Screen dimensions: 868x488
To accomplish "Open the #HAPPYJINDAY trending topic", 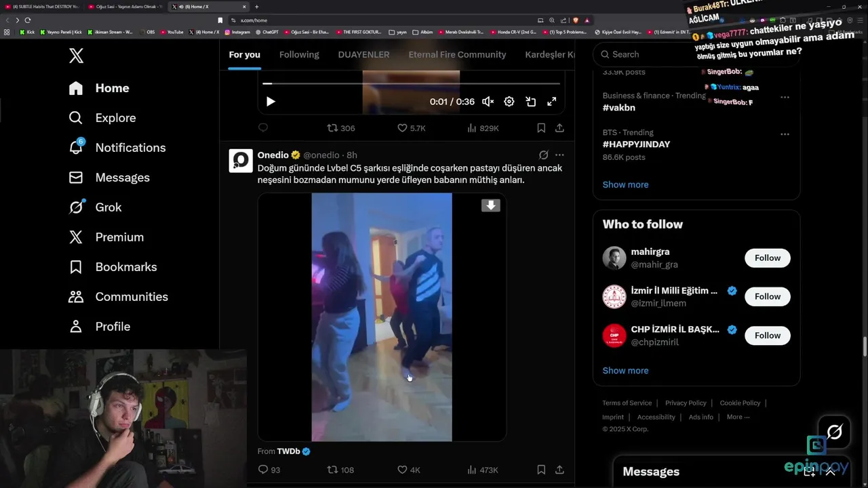I will [x=636, y=144].
